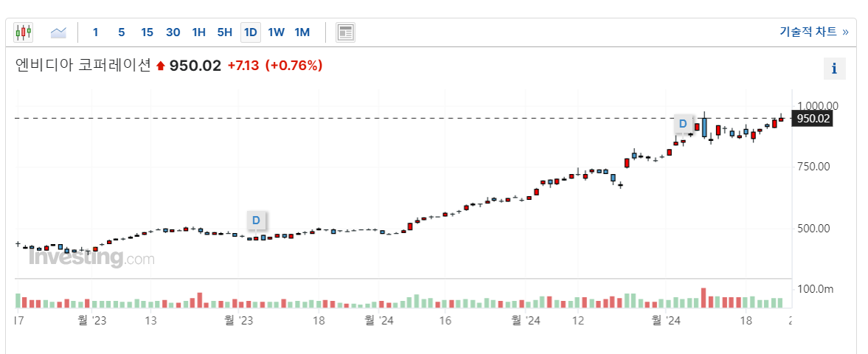This screenshot has width=868, height=354.
Task: Select the 1H interval
Action: click(x=198, y=32)
